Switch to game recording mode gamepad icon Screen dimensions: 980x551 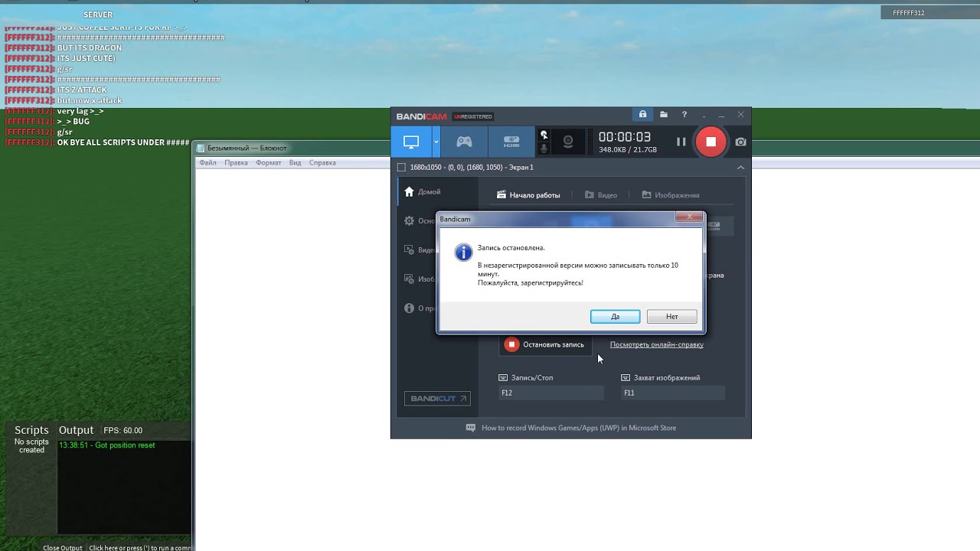coord(464,142)
